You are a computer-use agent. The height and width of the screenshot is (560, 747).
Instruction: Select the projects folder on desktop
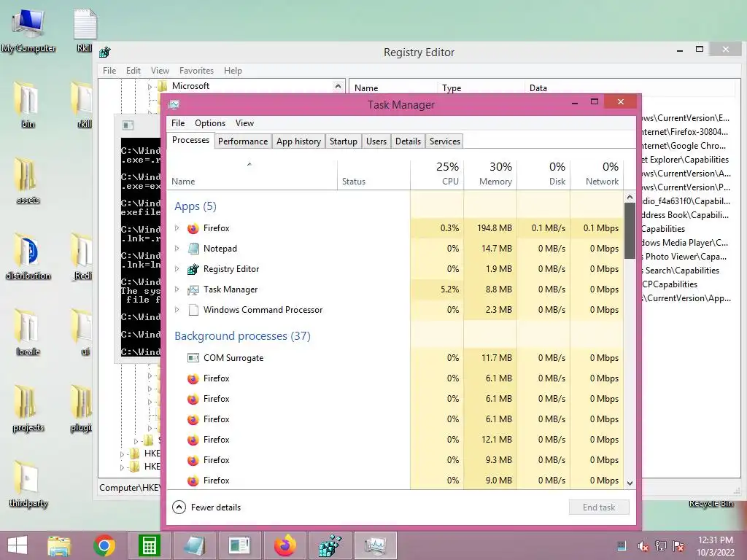coord(28,408)
